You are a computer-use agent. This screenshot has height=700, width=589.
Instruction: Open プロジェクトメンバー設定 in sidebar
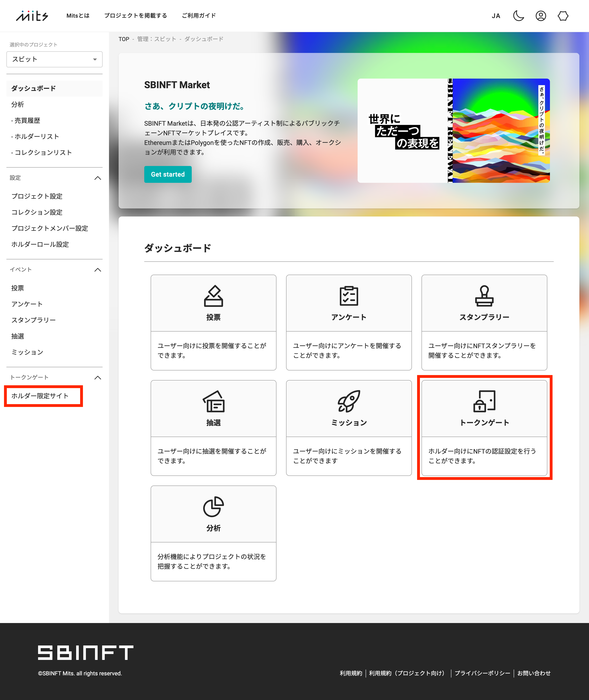[x=50, y=229]
